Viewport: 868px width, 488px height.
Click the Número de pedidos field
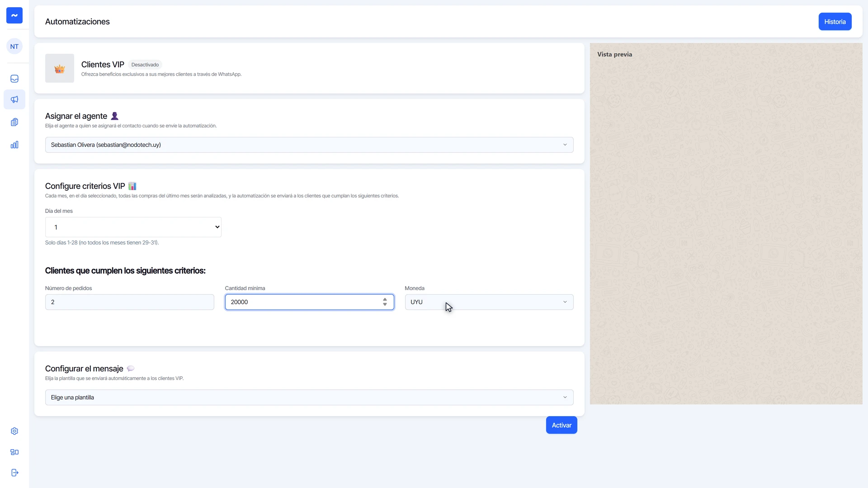(x=130, y=302)
